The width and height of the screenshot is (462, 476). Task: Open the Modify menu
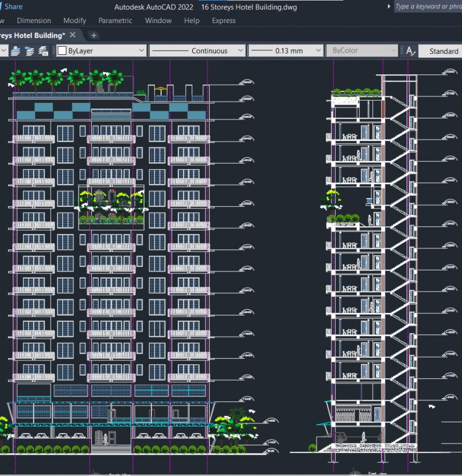click(x=74, y=20)
